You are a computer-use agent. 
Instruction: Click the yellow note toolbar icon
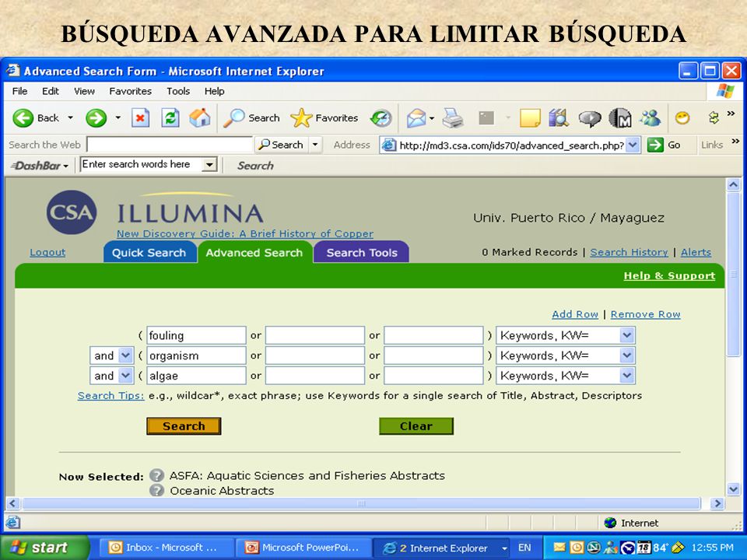(x=530, y=117)
